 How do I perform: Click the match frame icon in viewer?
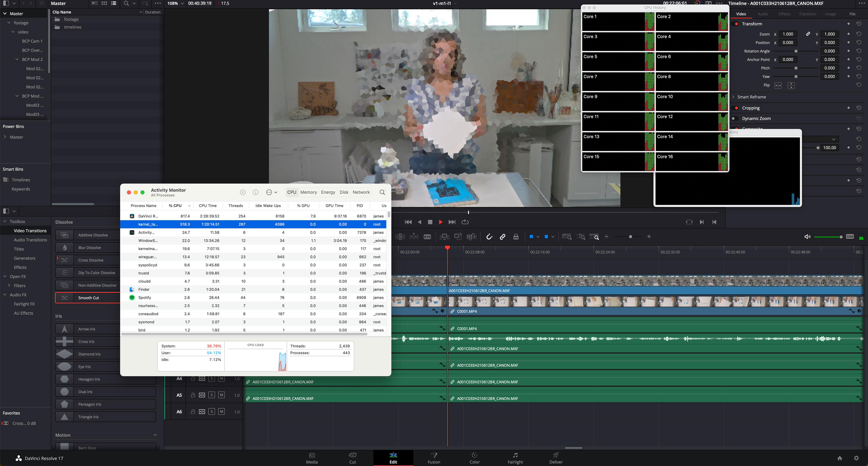coord(689,222)
